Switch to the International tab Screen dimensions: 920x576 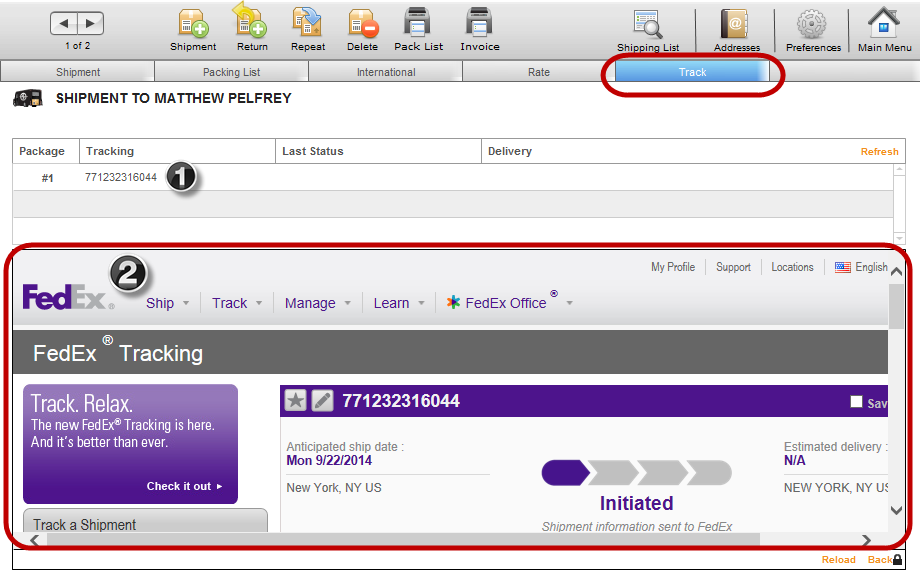coord(385,72)
